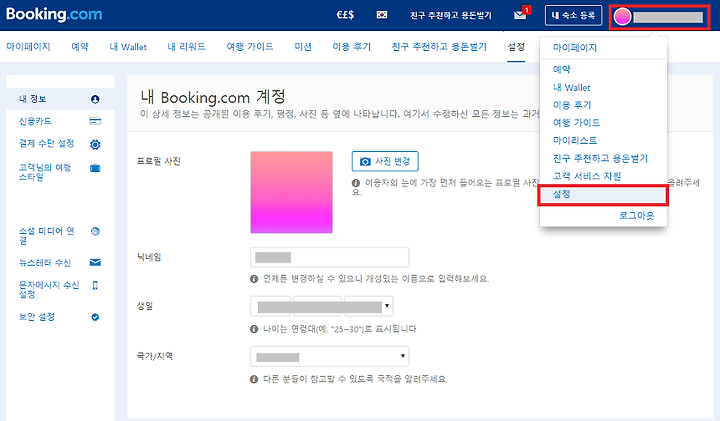Select 고객 서비스 지원 in dropdown menu
Screen dimensions: 720x421
pyautogui.click(x=587, y=176)
